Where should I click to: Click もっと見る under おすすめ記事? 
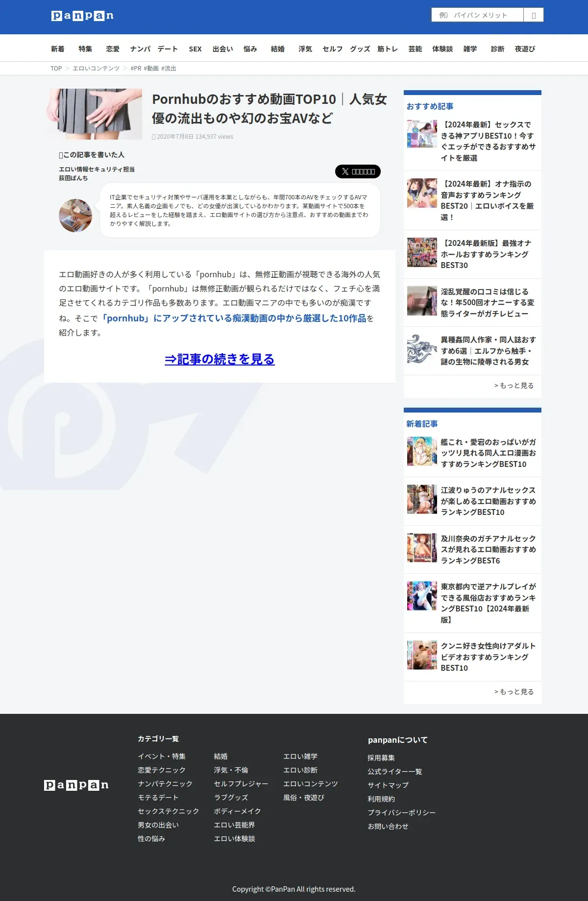tap(514, 386)
